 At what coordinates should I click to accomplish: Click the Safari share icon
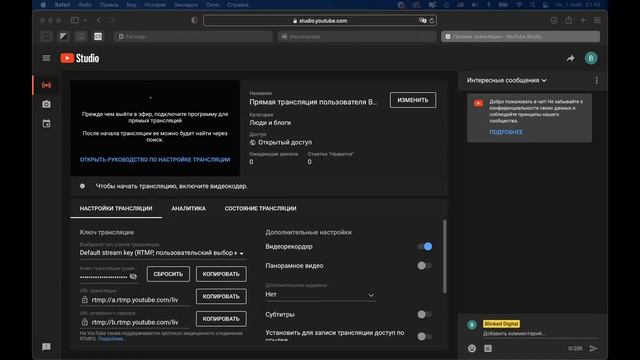point(569,20)
